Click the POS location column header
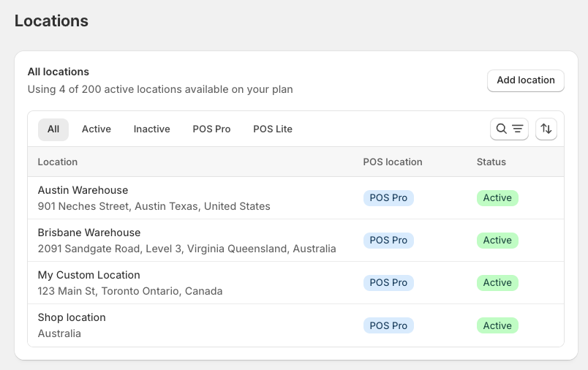 (x=393, y=162)
